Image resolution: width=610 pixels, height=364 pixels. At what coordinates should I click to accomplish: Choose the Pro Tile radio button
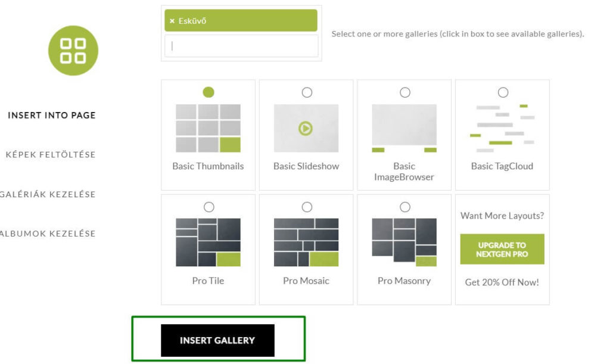[209, 207]
